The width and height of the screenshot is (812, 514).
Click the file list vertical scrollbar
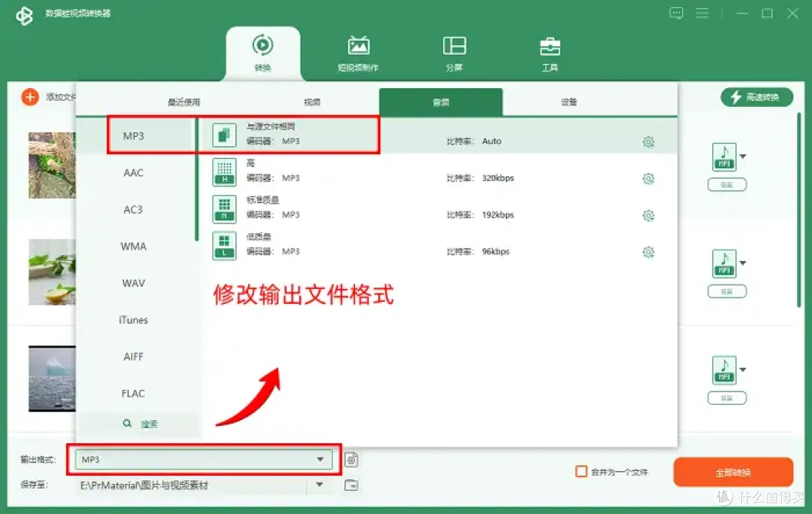799,210
